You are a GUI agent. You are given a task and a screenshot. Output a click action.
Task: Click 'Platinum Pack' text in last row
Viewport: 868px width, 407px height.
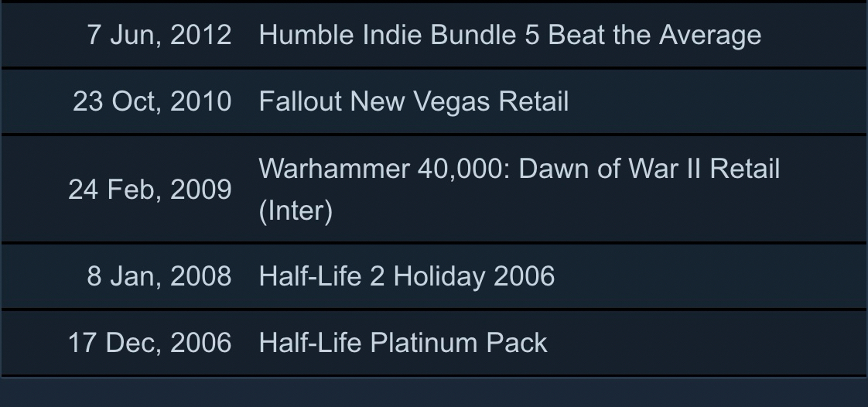(460, 343)
